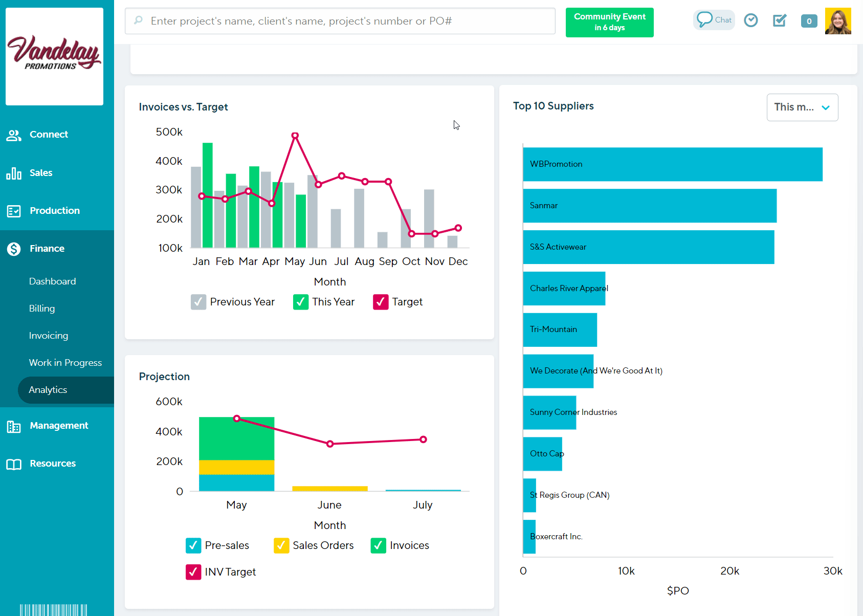Disable the This Year checkbox
The height and width of the screenshot is (616, 863).
[x=300, y=302]
